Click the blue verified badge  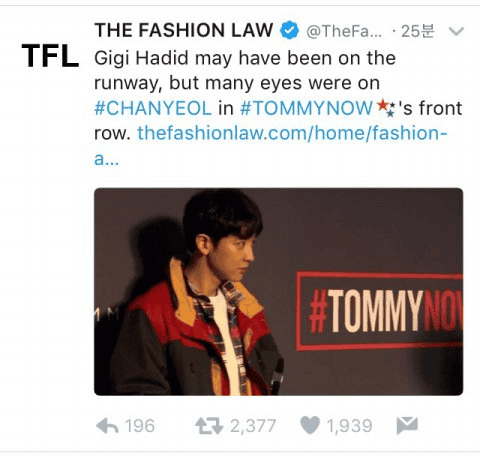289,30
